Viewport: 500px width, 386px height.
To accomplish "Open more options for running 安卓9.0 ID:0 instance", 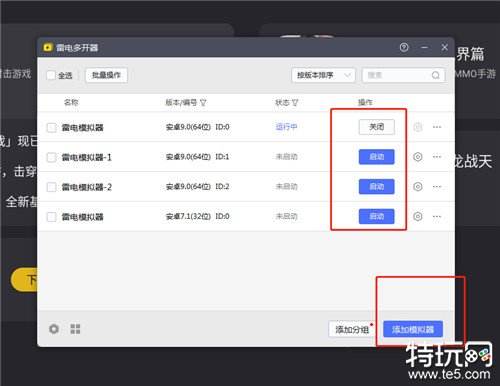I will pyautogui.click(x=437, y=127).
